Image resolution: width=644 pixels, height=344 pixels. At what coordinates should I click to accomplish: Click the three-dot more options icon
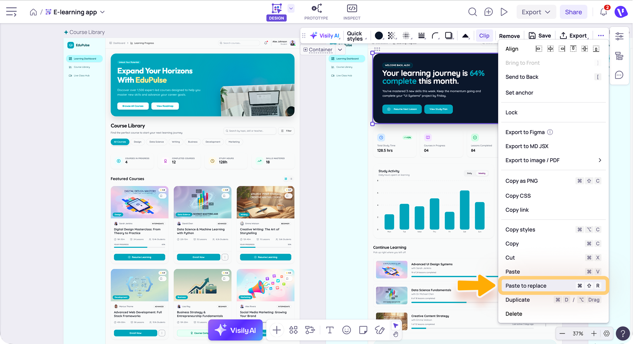tap(601, 36)
